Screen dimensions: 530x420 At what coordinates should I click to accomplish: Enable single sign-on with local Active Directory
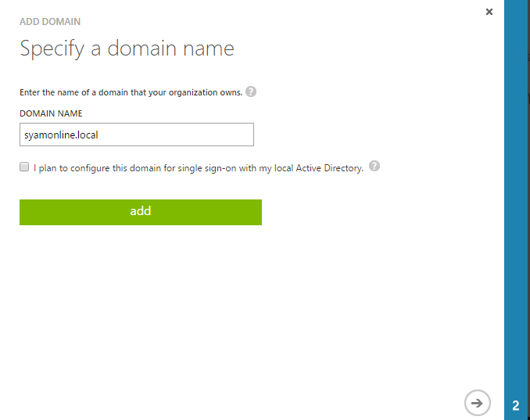point(24,167)
